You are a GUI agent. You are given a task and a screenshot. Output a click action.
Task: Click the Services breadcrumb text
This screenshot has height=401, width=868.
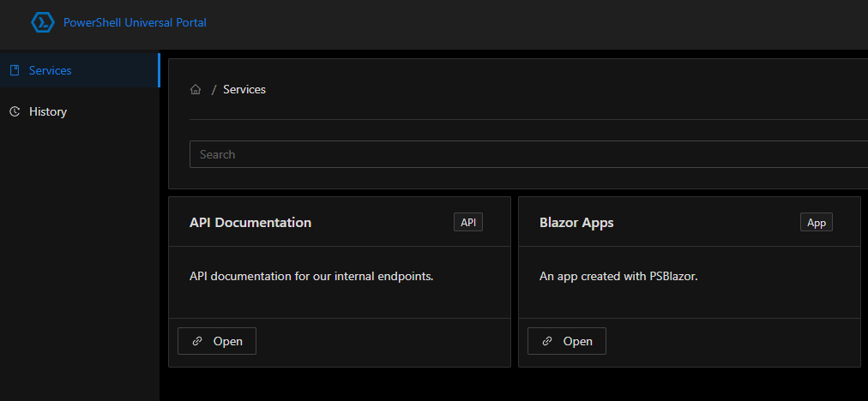click(244, 90)
